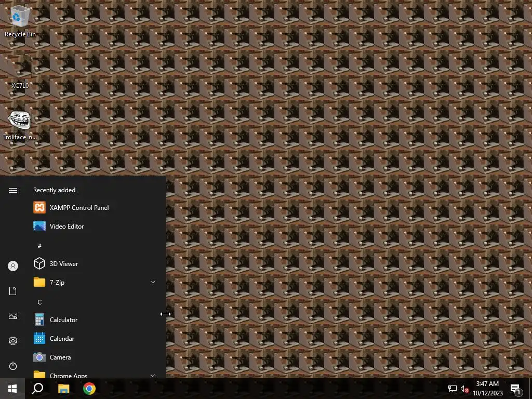
Task: Open the muted volume tray icon
Action: tap(464, 389)
